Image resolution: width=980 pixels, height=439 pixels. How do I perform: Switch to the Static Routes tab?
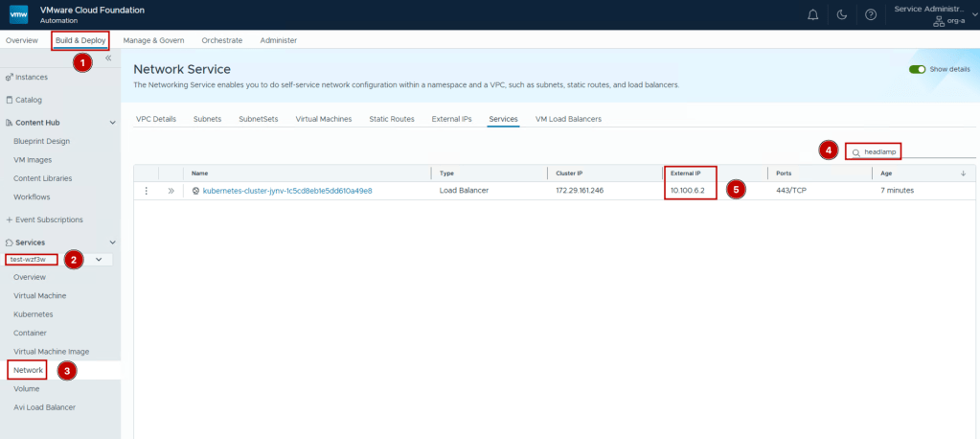[392, 119]
